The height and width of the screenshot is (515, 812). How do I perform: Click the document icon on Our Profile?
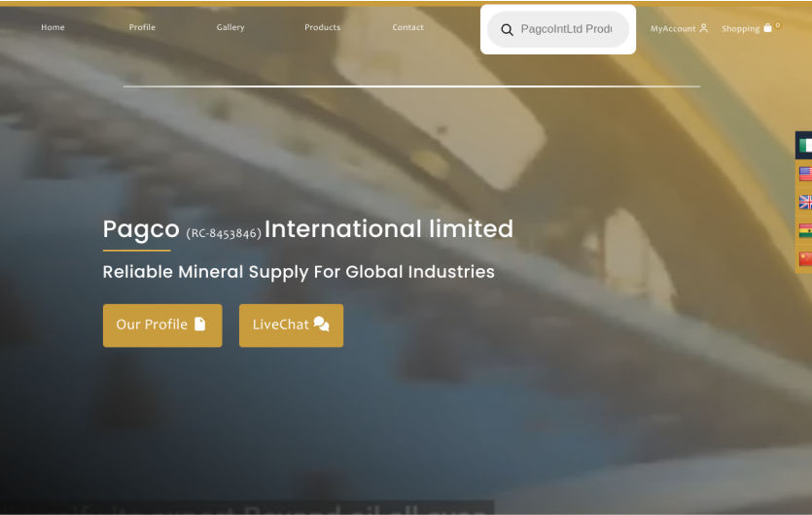[200, 324]
